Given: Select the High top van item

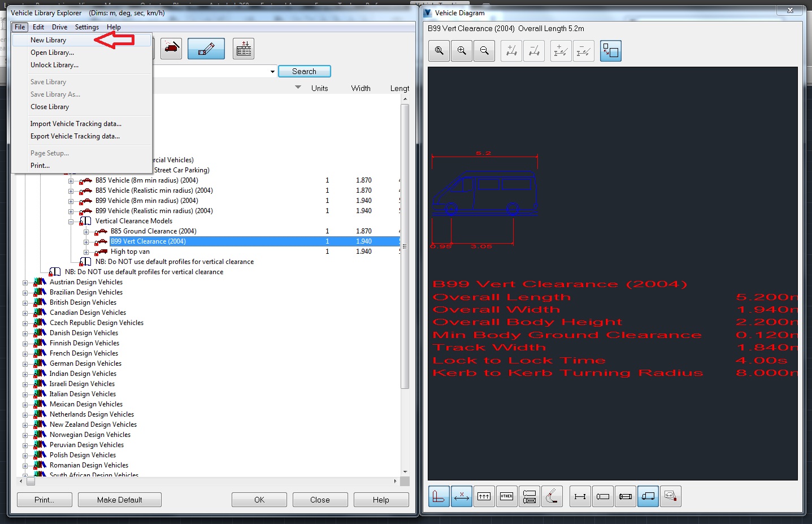Looking at the screenshot, I should point(130,252).
